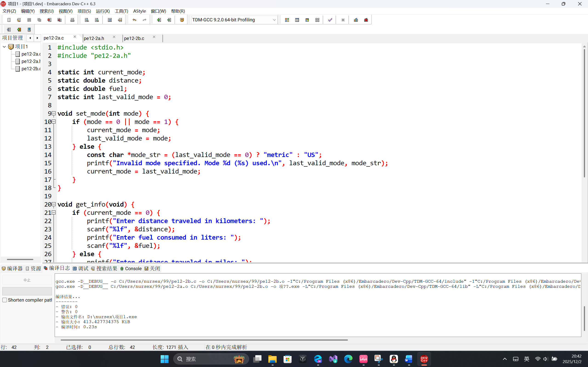588x367 pixels.
Task: Open the TDM-GCC compiler set dropdown
Action: pyautogui.click(x=274, y=20)
